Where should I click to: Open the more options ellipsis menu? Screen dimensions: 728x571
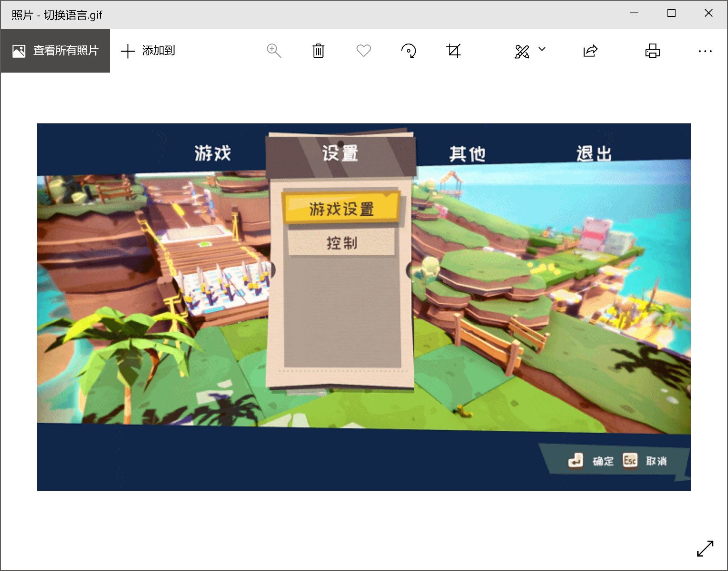[x=705, y=51]
